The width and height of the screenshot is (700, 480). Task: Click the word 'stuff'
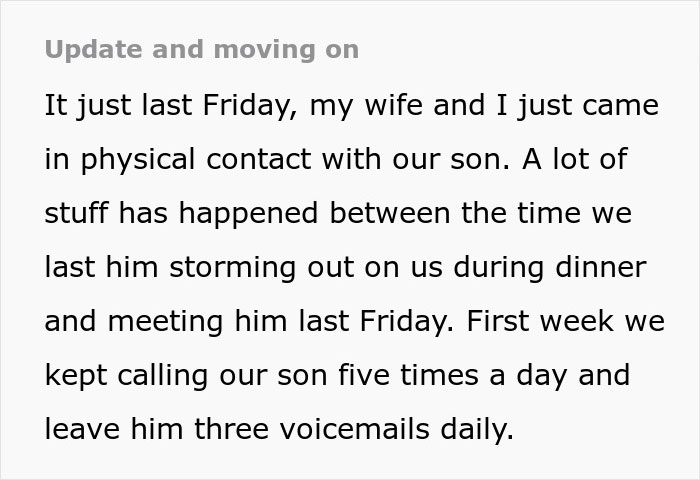tap(74, 214)
